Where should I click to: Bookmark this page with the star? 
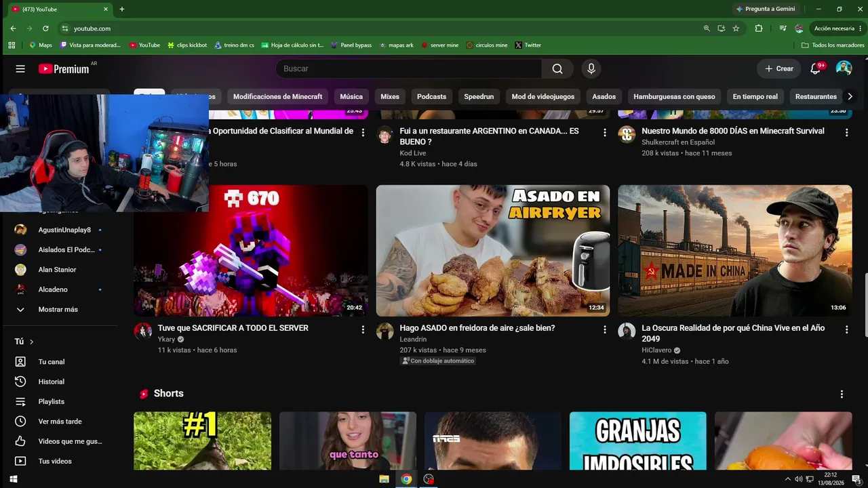736,28
